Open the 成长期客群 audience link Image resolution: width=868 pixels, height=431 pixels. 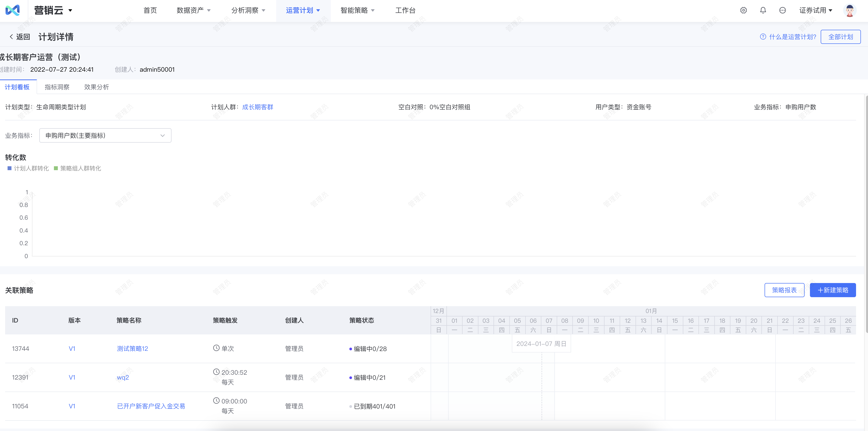(x=258, y=107)
